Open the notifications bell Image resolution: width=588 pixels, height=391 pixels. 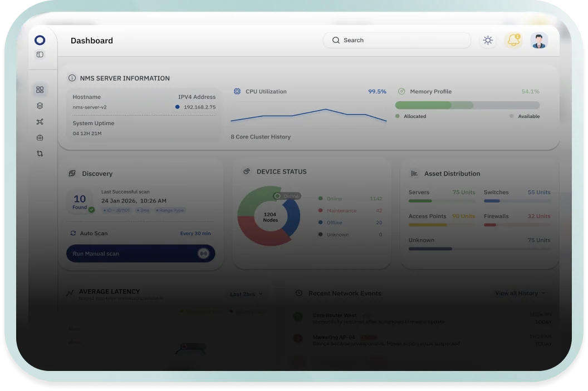[513, 40]
